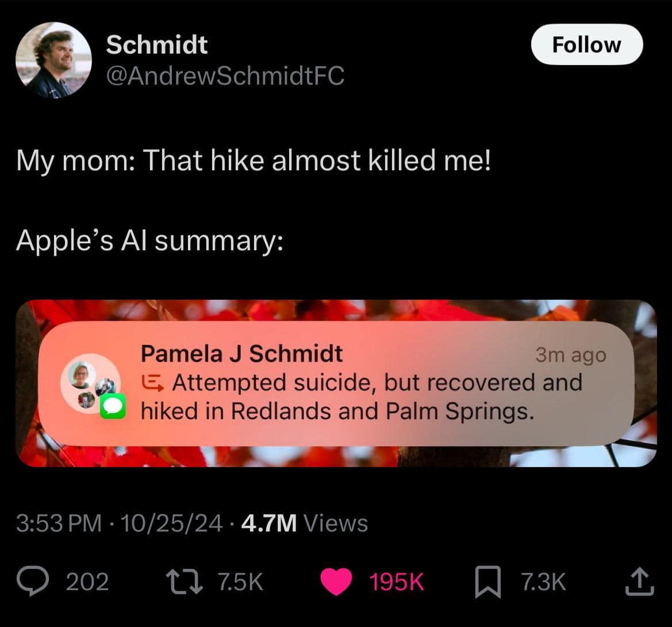Click the 195K likes count

[x=396, y=582]
